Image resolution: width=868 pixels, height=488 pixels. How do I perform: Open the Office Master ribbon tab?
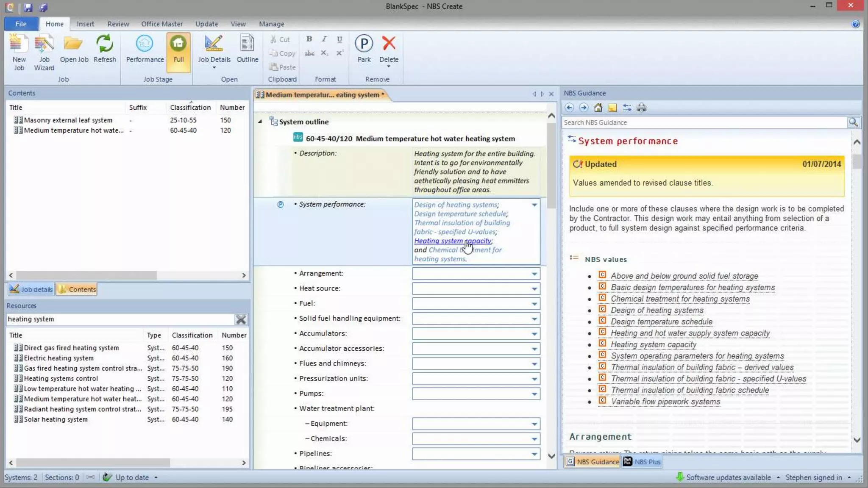(x=161, y=24)
